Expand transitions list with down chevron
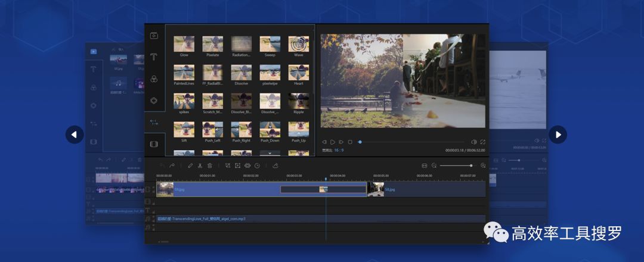This screenshot has width=644, height=262. [270, 153]
